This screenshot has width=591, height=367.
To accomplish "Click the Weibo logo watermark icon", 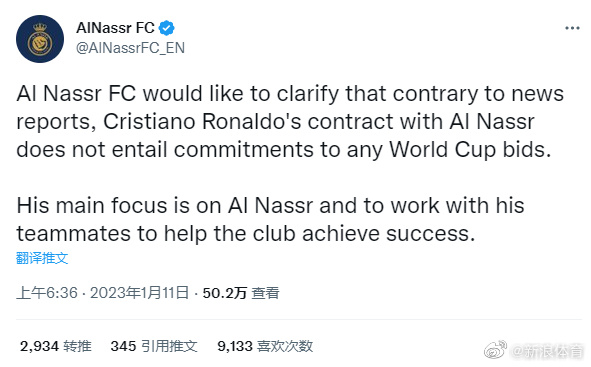I will 495,350.
